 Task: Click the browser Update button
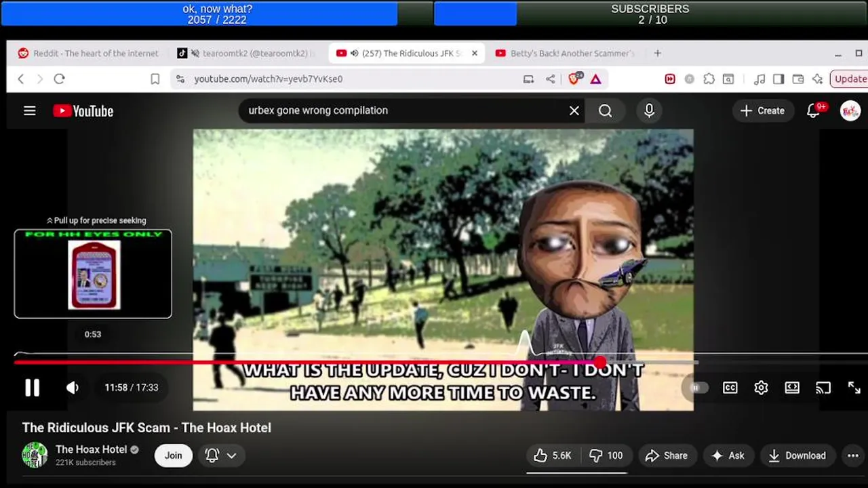tap(850, 79)
